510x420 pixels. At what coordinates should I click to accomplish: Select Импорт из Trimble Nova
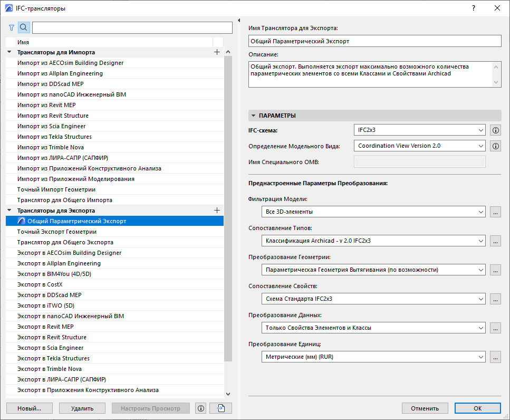pyautogui.click(x=114, y=147)
